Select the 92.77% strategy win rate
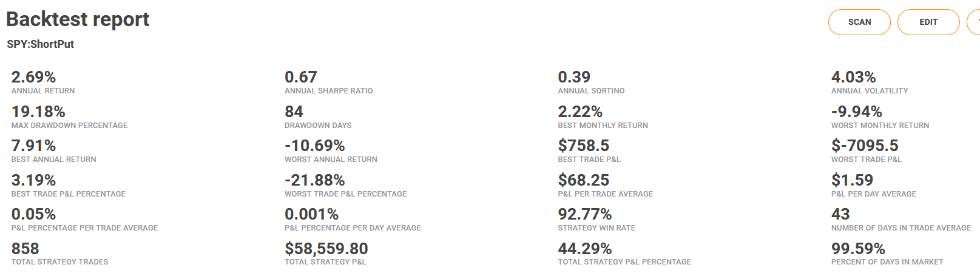The width and height of the screenshot is (980, 276). coord(585,214)
